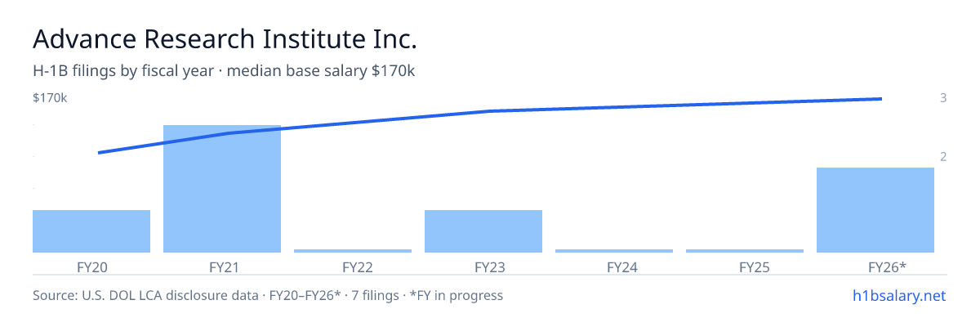This screenshot has height=327, width=980.
Task: Click the source disclosure data footnote
Action: coord(268,295)
